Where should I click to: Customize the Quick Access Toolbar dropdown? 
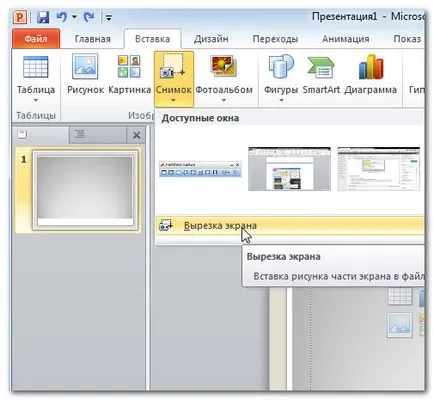click(109, 17)
